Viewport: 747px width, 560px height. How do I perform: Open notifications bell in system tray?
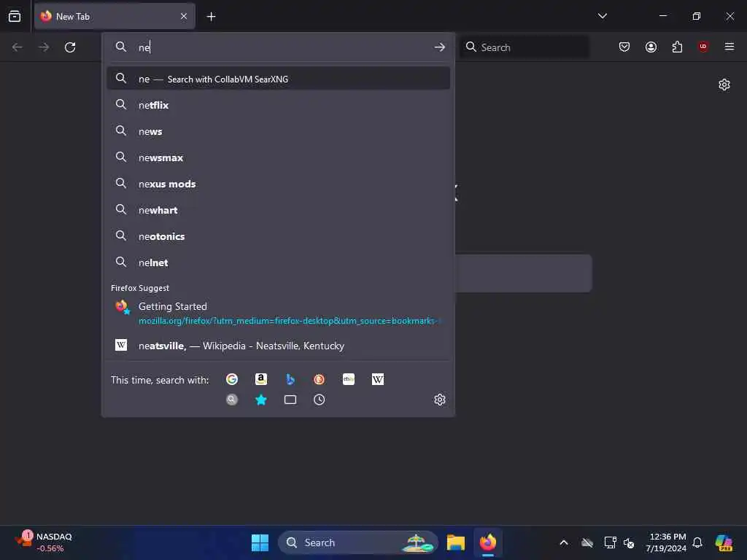coord(697,542)
